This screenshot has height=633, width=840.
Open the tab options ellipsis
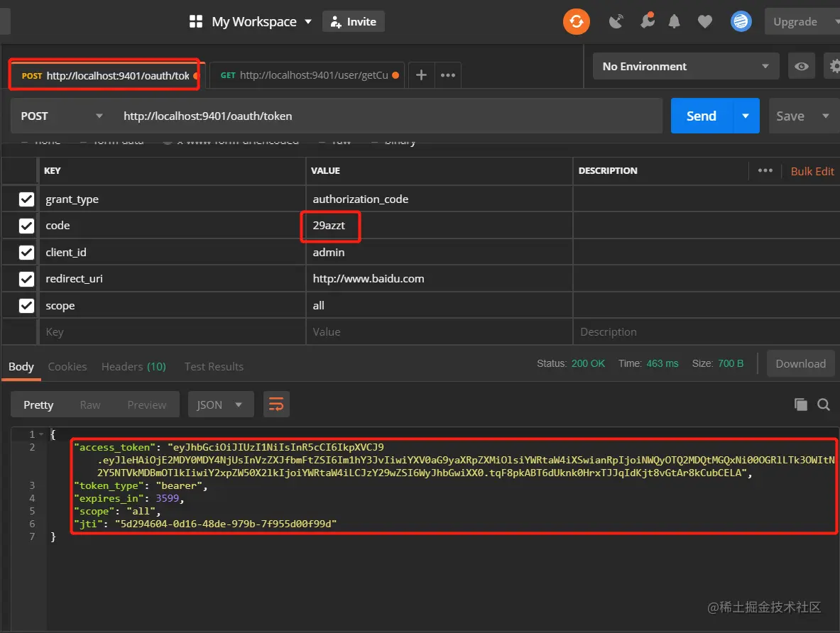click(x=448, y=75)
